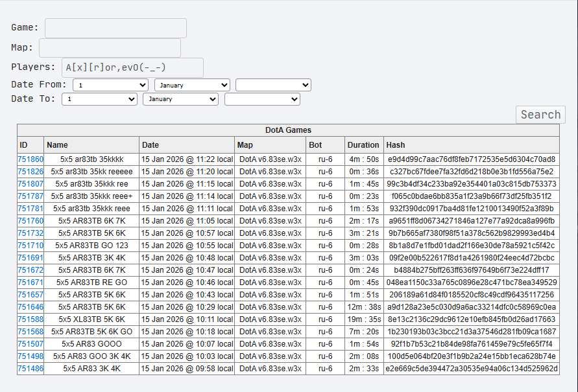Open game ID 751672
The width and height of the screenshot is (578, 392).
[30, 270]
